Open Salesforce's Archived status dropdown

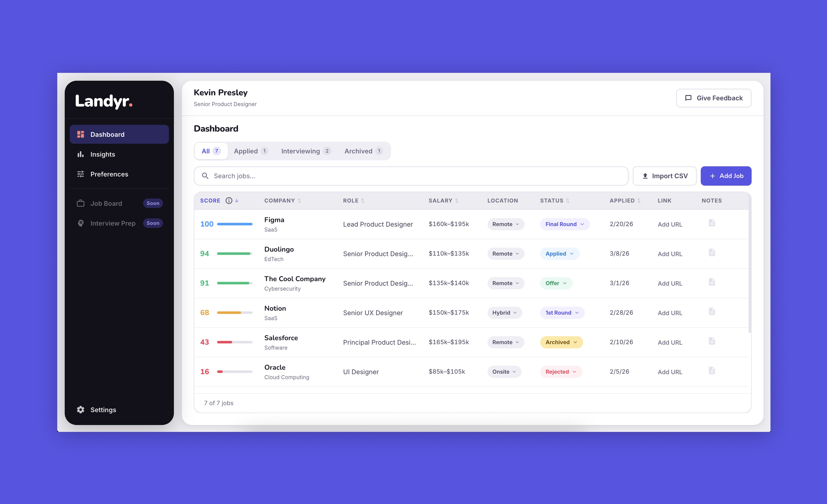(x=561, y=342)
